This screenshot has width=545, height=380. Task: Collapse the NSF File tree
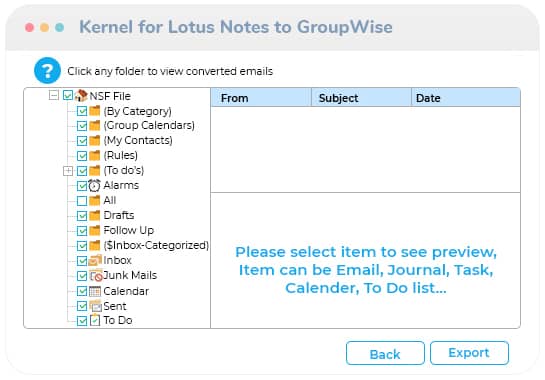(54, 95)
